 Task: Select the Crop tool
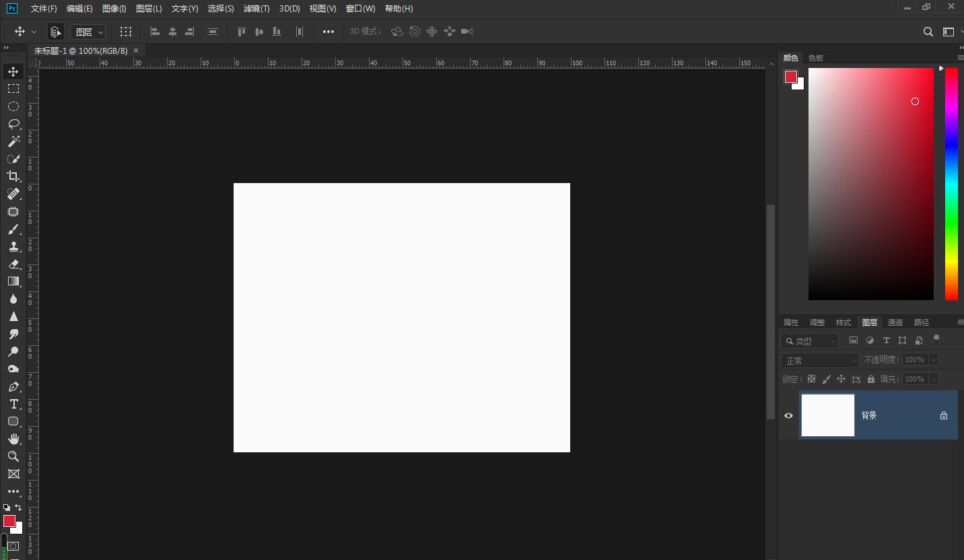pos(13,176)
